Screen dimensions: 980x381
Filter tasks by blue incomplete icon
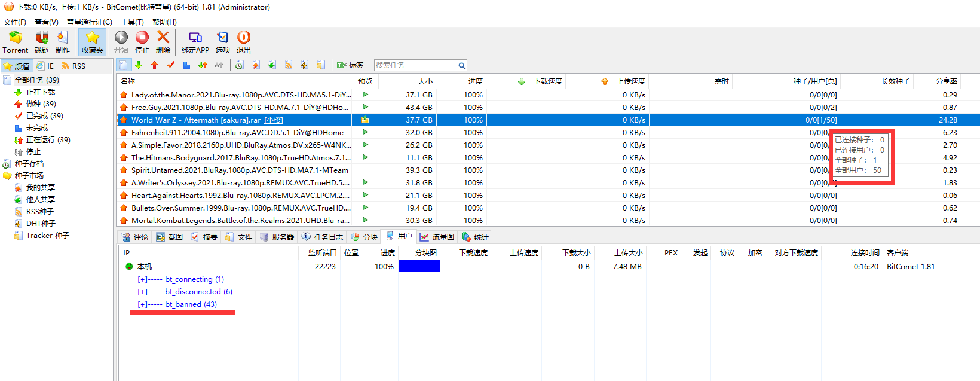tap(187, 65)
